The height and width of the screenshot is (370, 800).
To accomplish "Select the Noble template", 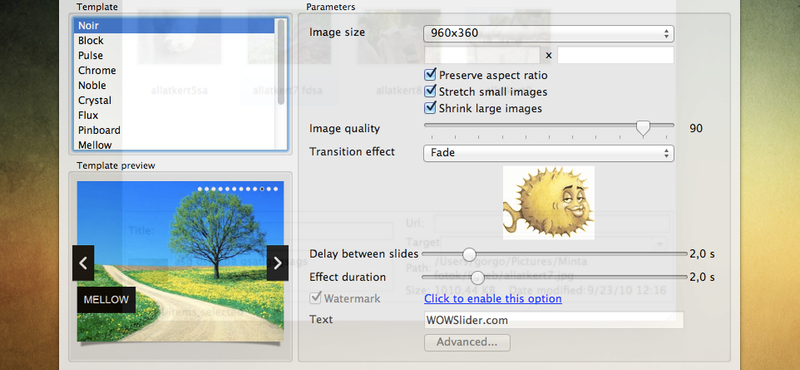I will click(173, 85).
